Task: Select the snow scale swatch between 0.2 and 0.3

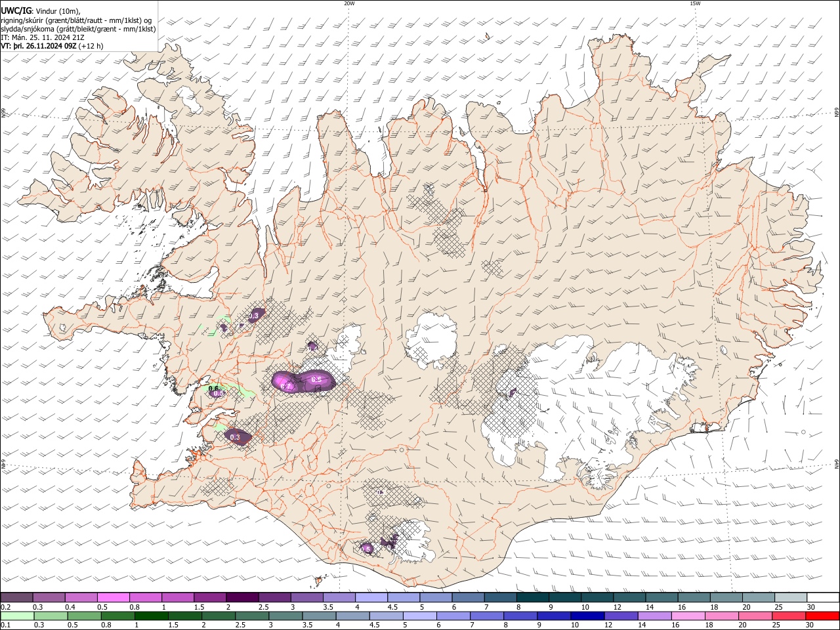Action: coord(16,597)
